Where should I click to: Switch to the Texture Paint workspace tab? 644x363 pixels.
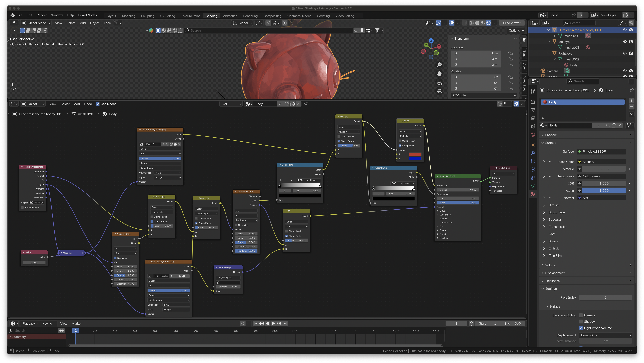[x=190, y=16]
